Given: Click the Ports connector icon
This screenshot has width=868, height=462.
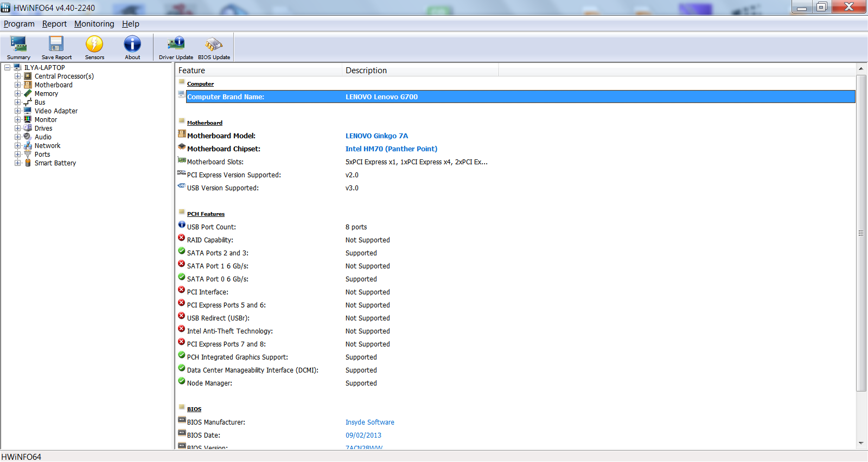Looking at the screenshot, I should 28,155.
